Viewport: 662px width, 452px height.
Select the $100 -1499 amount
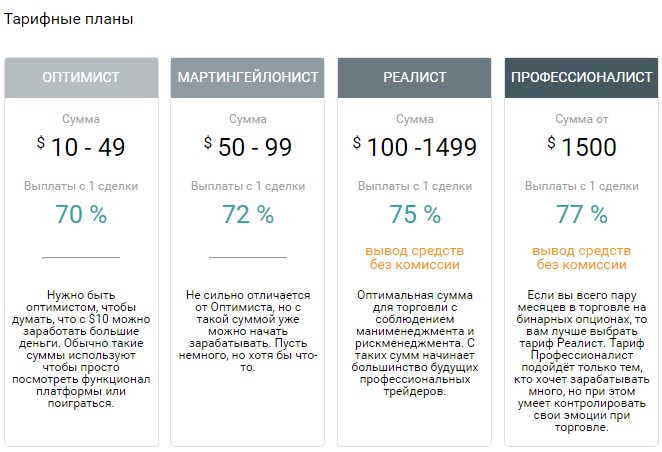(415, 147)
